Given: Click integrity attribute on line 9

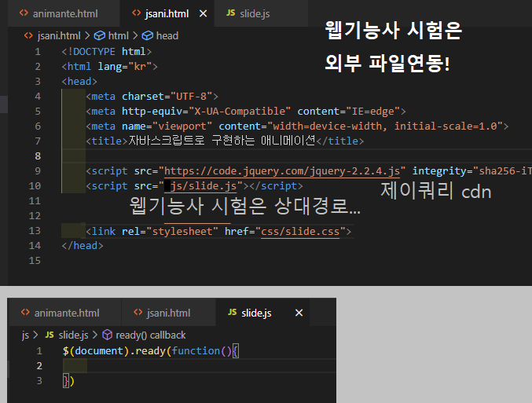Looking at the screenshot, I should [x=472, y=171].
